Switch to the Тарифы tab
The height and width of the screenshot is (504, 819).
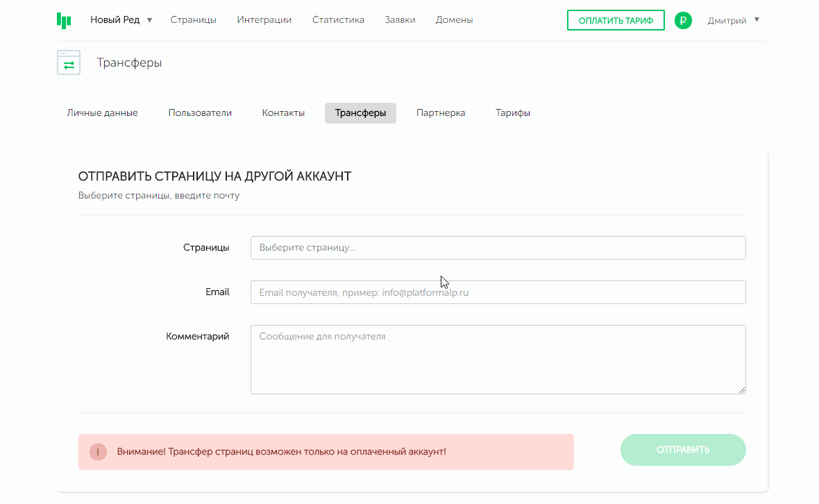point(513,113)
